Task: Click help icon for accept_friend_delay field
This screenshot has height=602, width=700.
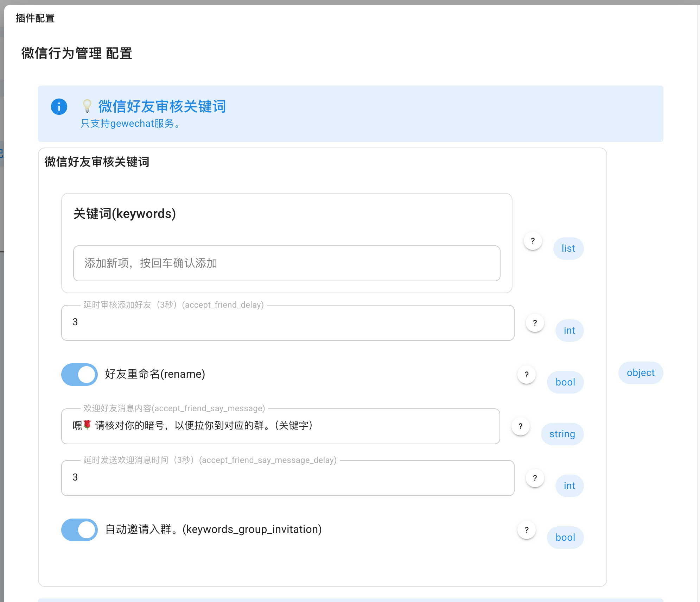Action: (535, 323)
